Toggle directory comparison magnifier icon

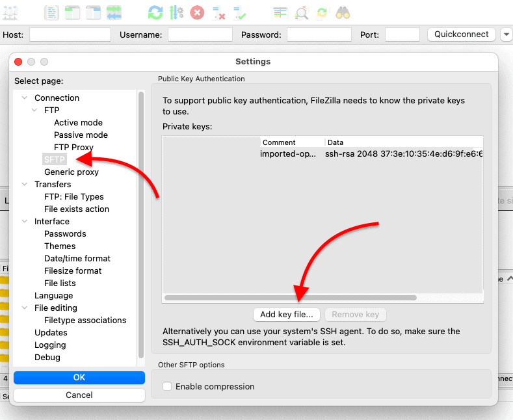(301, 13)
